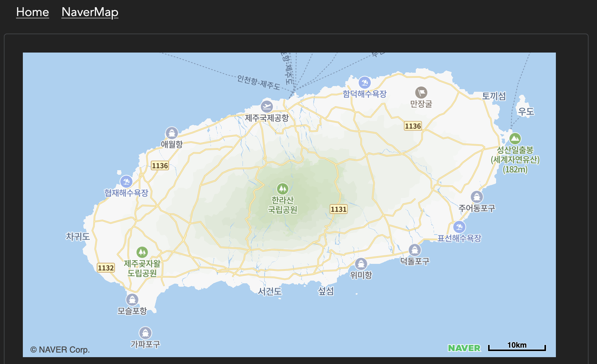Click the 10km scale bar
Screen dimensions: 597x364
coord(517,346)
